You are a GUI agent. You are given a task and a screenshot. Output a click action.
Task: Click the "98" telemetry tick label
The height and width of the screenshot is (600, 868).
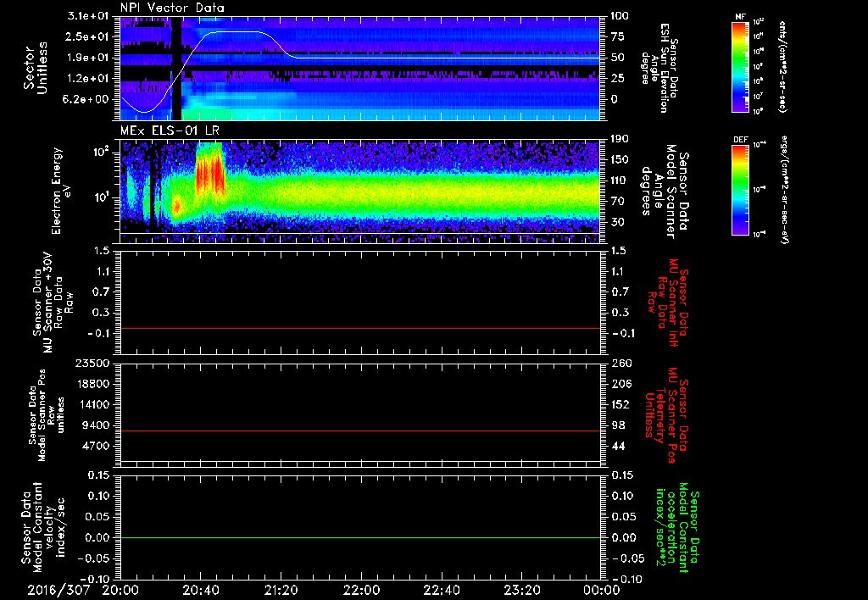point(617,425)
